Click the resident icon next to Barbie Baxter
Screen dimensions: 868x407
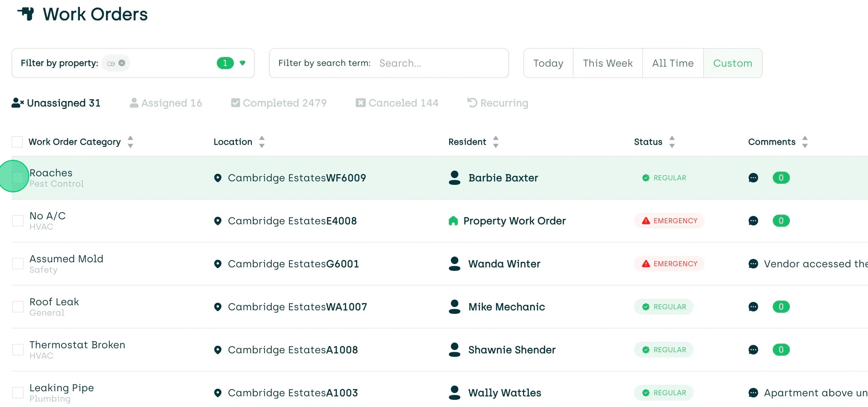pos(454,178)
